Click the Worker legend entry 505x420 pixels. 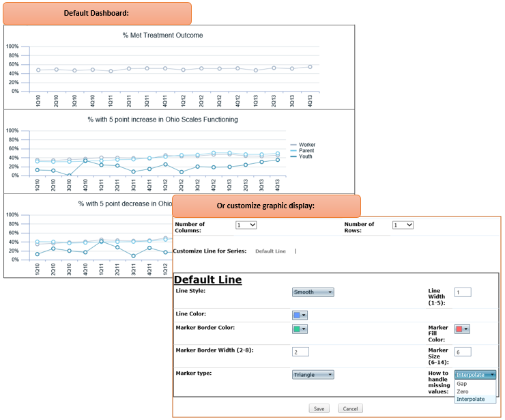click(303, 145)
